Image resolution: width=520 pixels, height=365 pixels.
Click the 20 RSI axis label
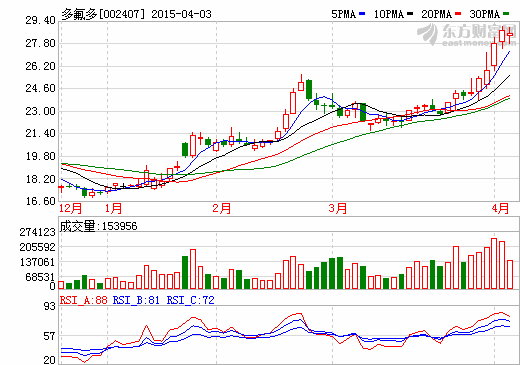pos(49,360)
